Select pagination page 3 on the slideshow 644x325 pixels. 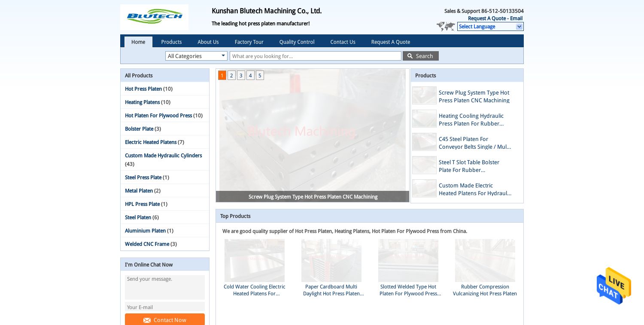(241, 75)
